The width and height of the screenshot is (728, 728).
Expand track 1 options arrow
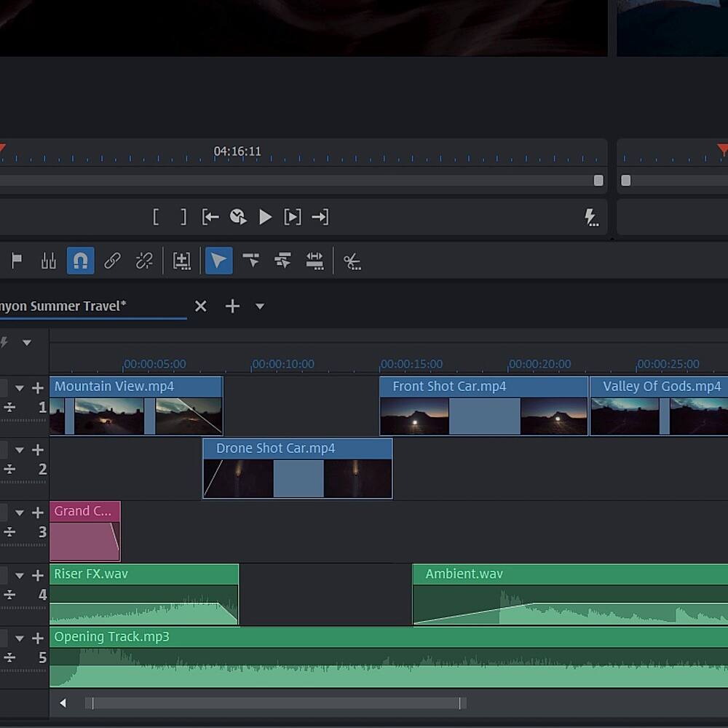coord(20,388)
